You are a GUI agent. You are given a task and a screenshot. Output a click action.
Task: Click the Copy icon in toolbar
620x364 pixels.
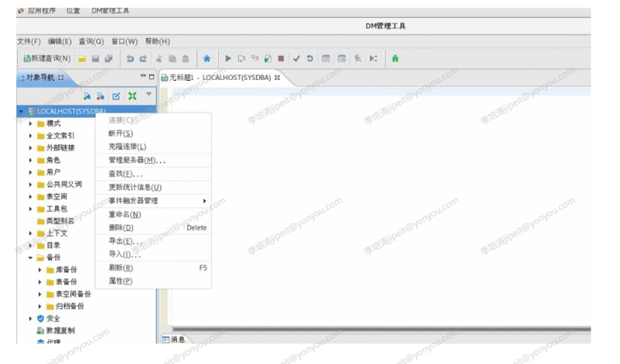coord(172,58)
